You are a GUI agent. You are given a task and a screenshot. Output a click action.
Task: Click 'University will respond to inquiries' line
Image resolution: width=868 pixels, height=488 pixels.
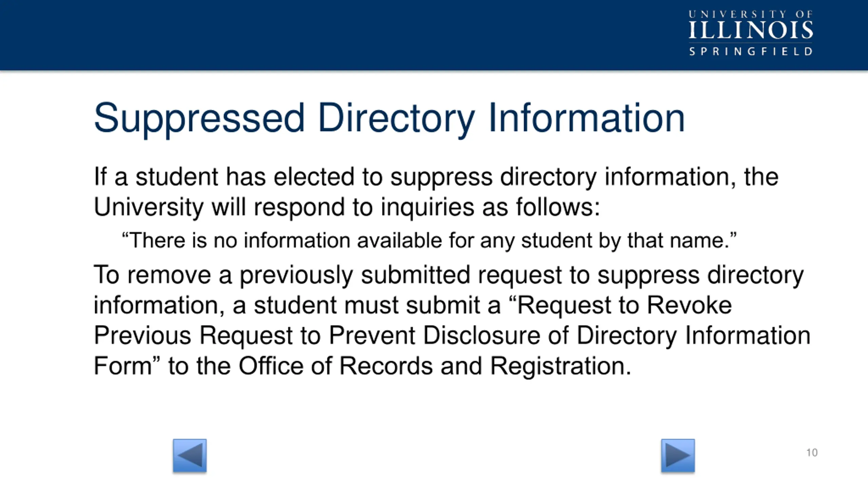point(347,207)
